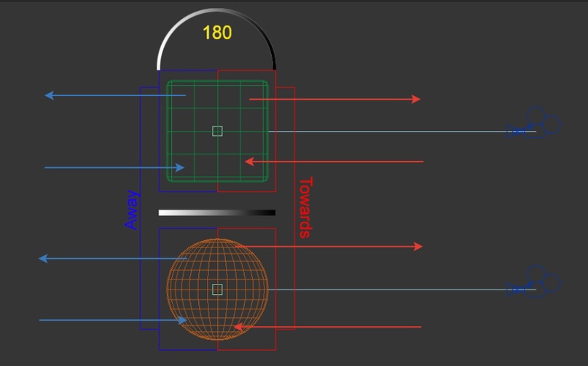Click the red "Towards" label
Image resolution: width=588 pixels, height=366 pixels.
click(305, 207)
